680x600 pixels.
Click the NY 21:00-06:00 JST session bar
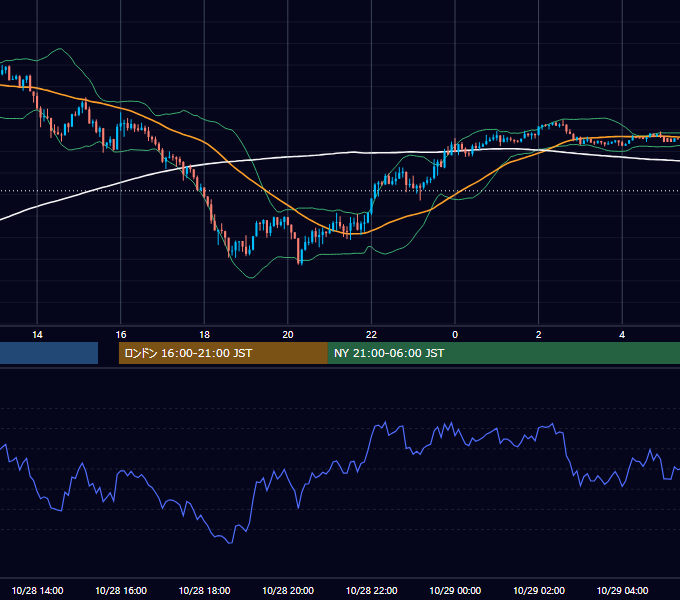pyautogui.click(x=503, y=353)
